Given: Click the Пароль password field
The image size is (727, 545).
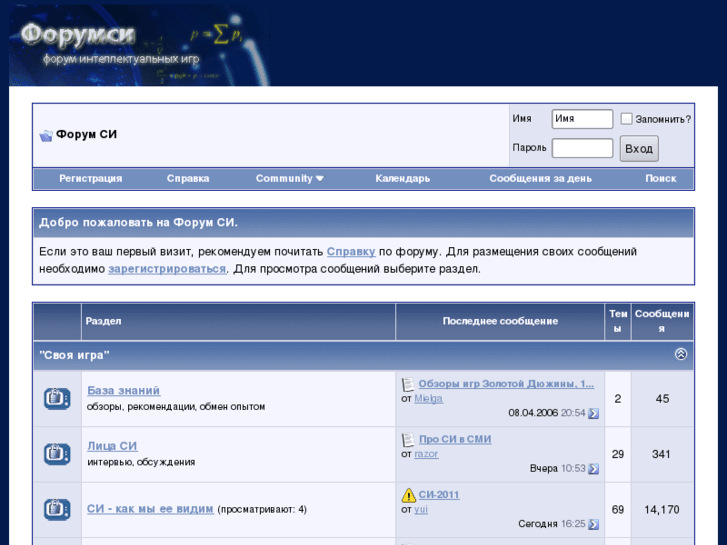Looking at the screenshot, I should click(x=582, y=148).
